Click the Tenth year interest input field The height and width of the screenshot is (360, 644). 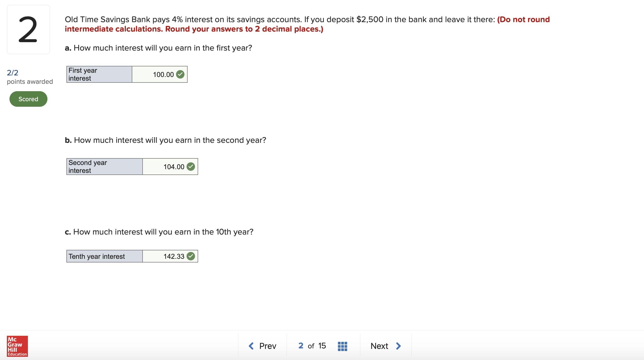pyautogui.click(x=170, y=256)
